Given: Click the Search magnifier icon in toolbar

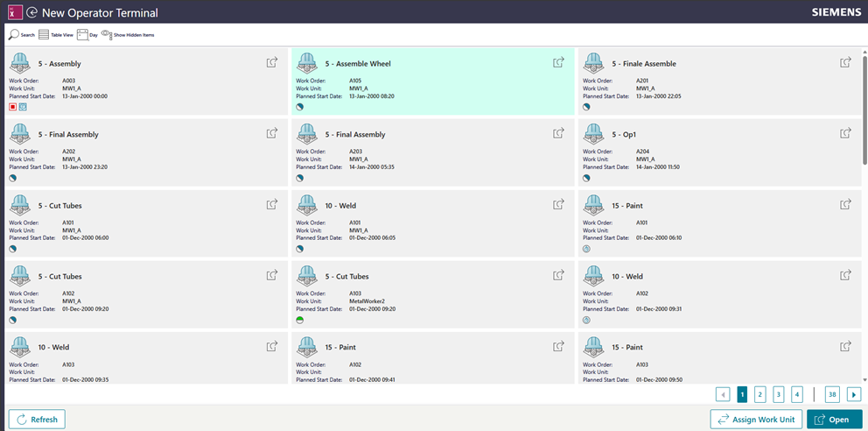Looking at the screenshot, I should (x=14, y=35).
